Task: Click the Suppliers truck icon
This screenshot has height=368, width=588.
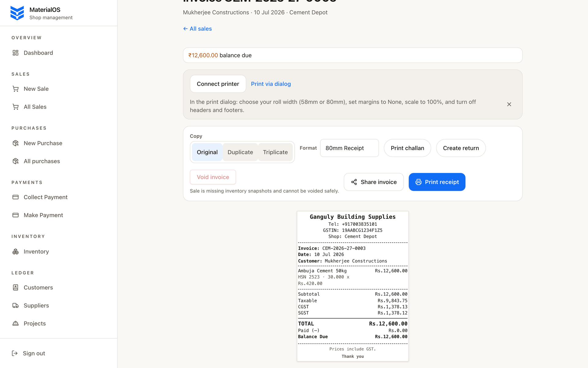Action: (16, 305)
